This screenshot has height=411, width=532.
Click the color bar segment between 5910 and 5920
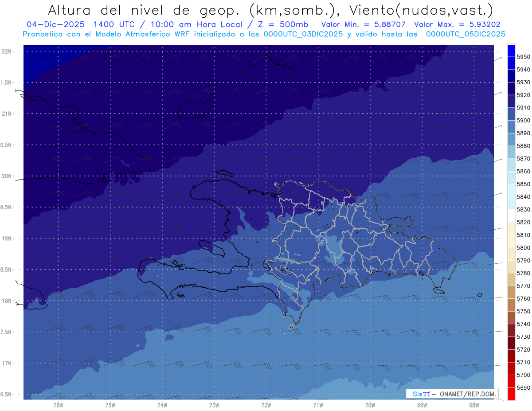(x=511, y=101)
